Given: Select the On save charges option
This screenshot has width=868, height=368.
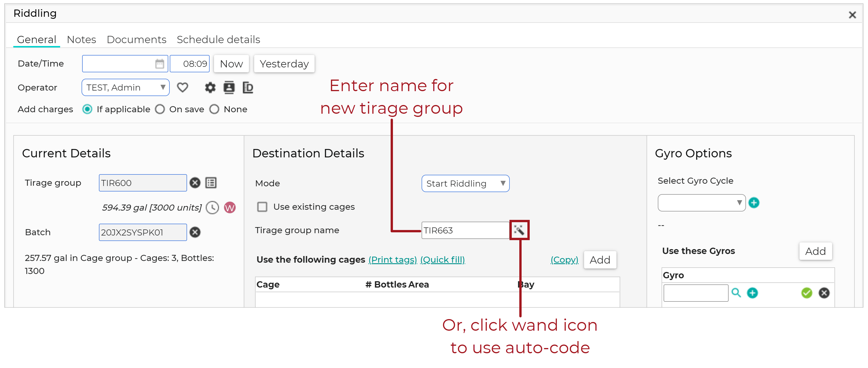Looking at the screenshot, I should click(160, 109).
